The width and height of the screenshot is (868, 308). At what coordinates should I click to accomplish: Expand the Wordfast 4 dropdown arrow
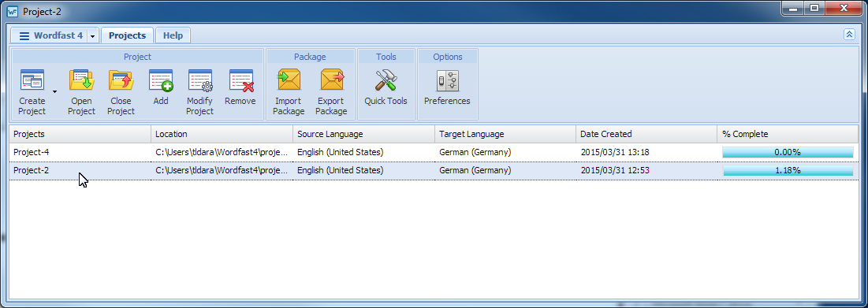(x=92, y=36)
